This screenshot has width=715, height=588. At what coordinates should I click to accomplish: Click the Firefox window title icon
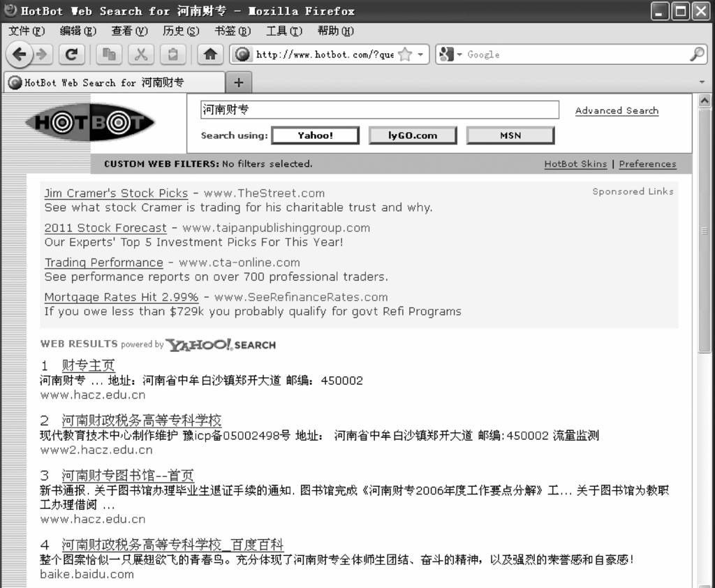[x=10, y=10]
